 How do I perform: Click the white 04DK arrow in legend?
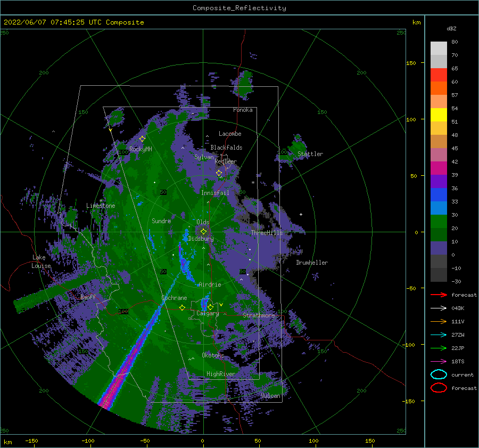[x=439, y=308]
